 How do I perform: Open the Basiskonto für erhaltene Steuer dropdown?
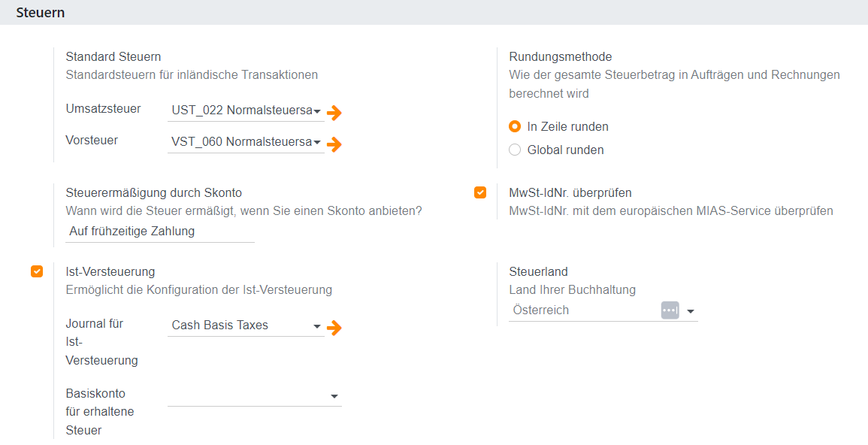click(334, 396)
